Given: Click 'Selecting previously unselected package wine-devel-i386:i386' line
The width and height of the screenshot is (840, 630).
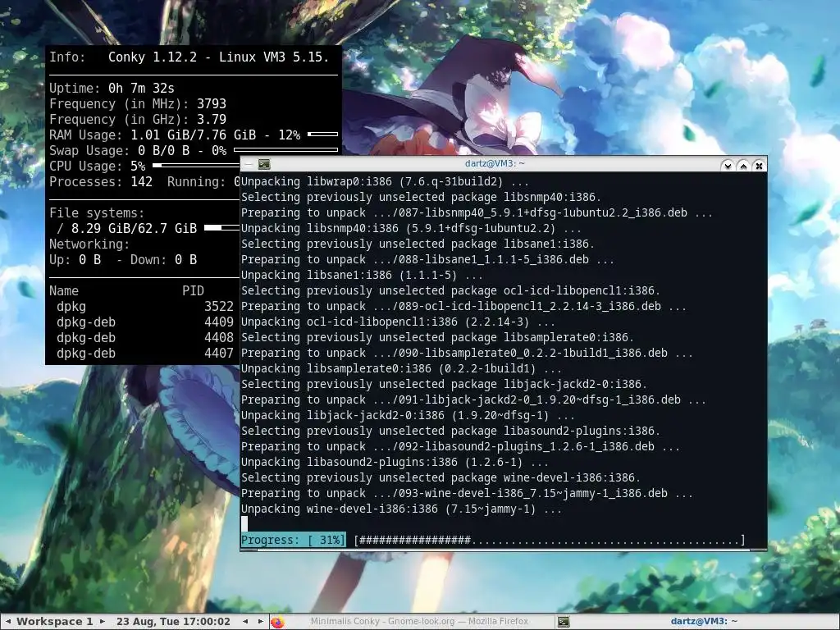Looking at the screenshot, I should coord(441,478).
